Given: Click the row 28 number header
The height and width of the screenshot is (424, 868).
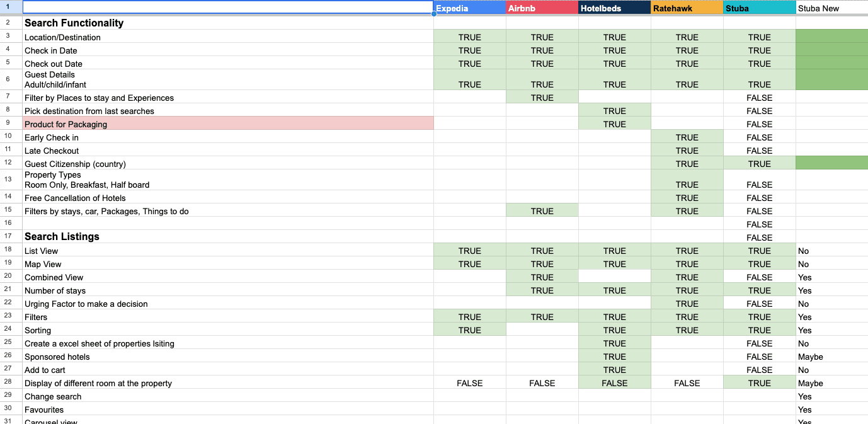Looking at the screenshot, I should 11,382.
